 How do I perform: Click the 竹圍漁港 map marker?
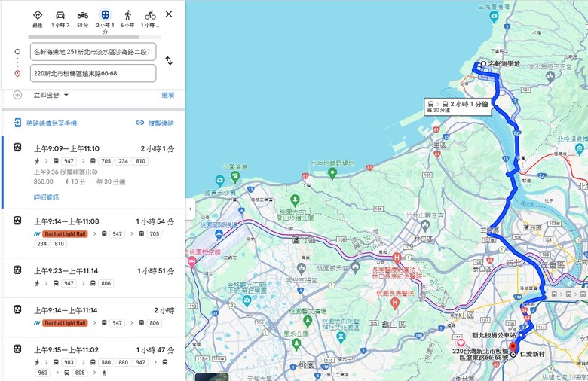click(235, 177)
